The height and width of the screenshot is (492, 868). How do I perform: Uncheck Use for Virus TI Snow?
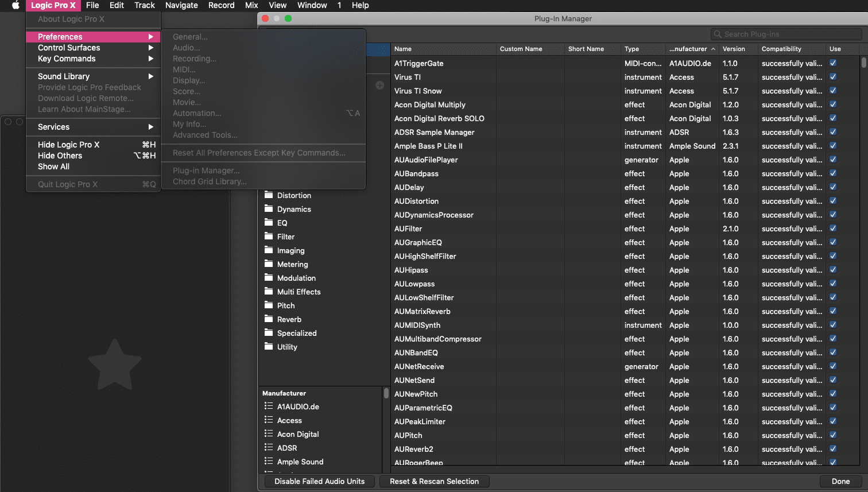click(x=833, y=91)
